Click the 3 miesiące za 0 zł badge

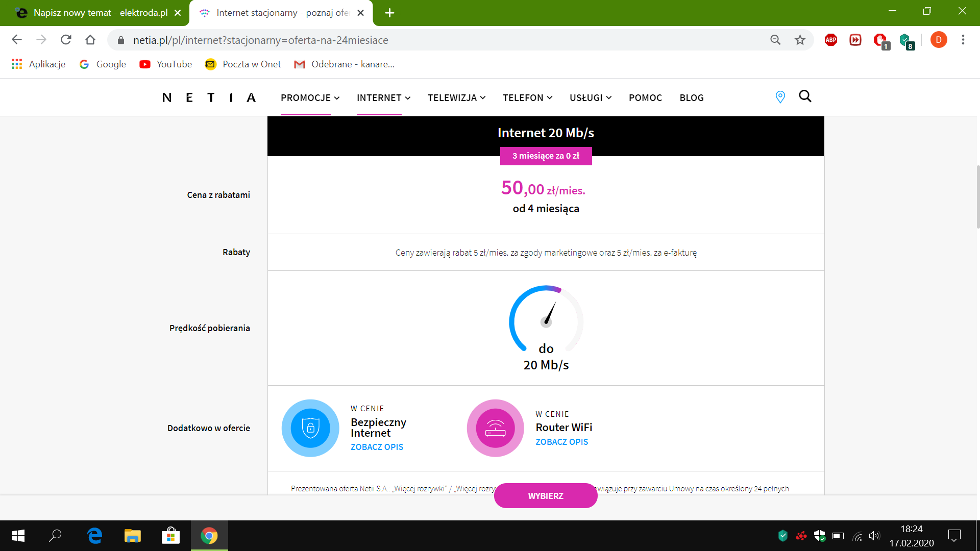(546, 156)
